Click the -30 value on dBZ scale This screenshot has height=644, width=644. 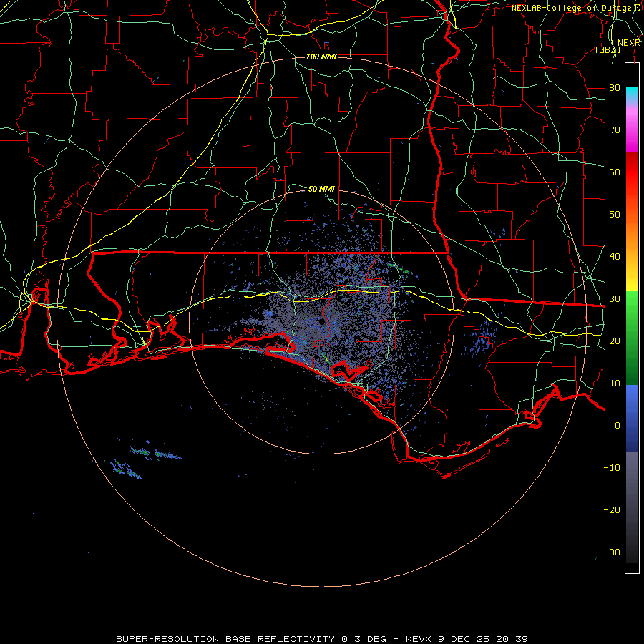pyautogui.click(x=612, y=552)
